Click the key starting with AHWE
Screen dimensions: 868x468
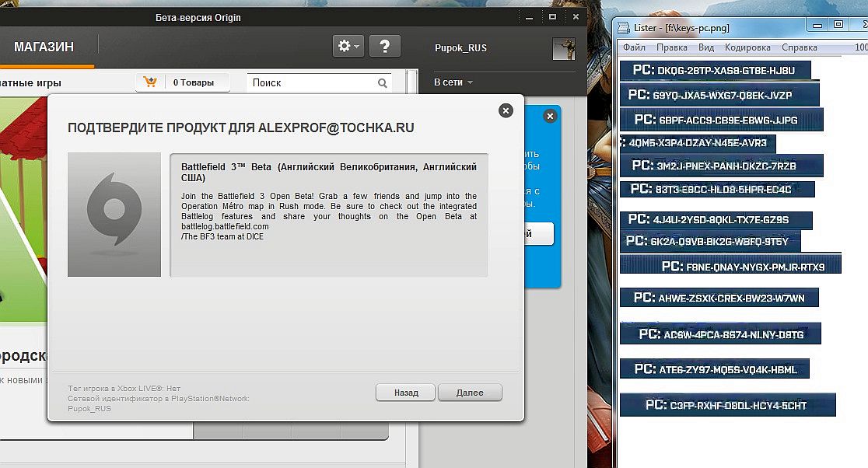(719, 298)
